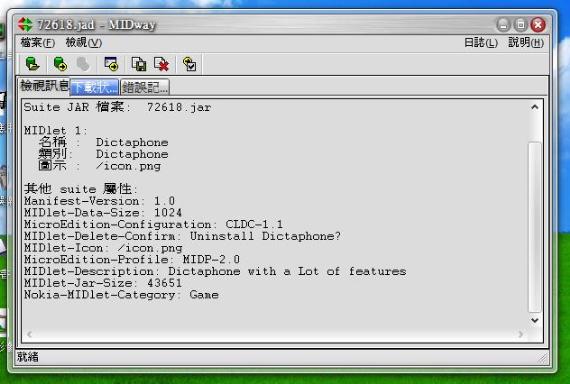Click the horizontal scrollbar left arrow
This screenshot has width=570, height=384.
29,334
